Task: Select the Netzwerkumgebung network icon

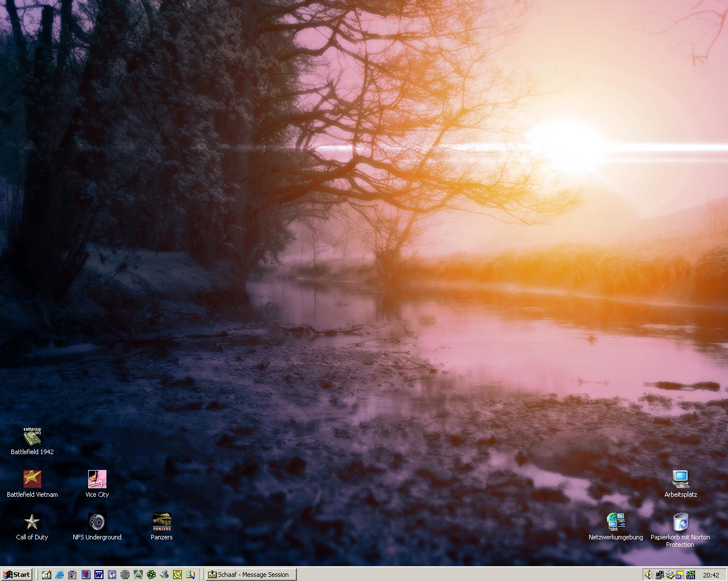Action: pos(616,522)
